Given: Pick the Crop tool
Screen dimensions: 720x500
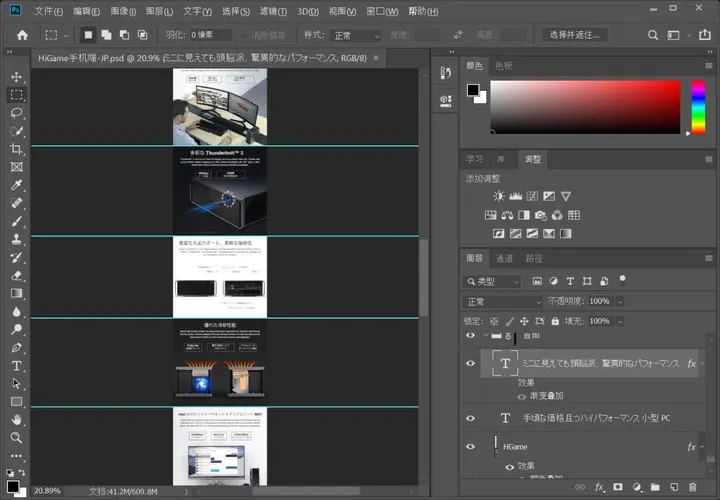Looking at the screenshot, I should point(16,149).
